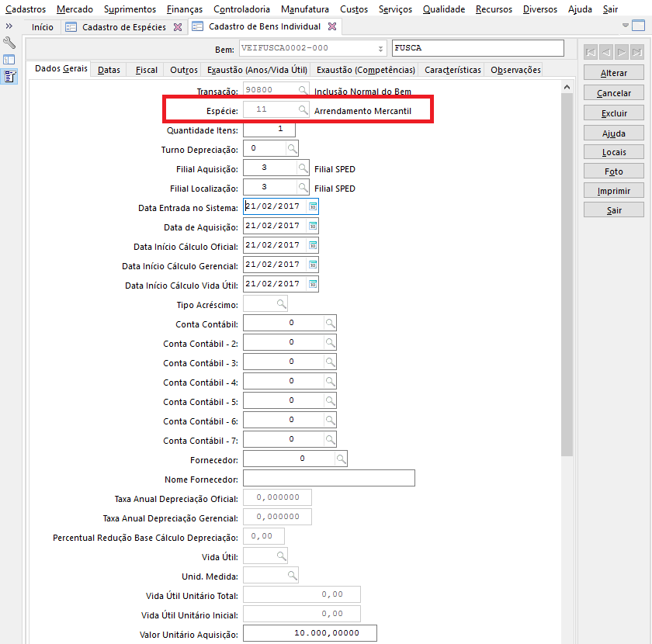Image resolution: width=652 pixels, height=644 pixels.
Task: Expand the sidebar with double chevron
Action: [9, 26]
